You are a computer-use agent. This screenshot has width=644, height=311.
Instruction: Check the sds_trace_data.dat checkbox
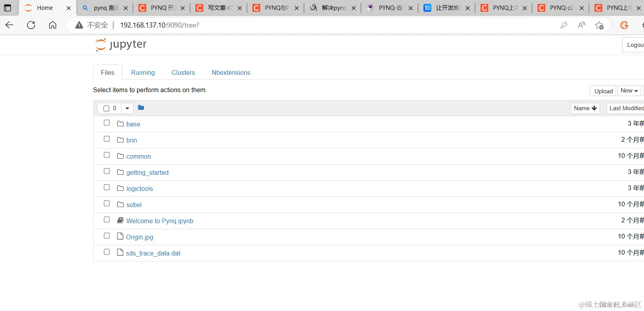(x=107, y=252)
